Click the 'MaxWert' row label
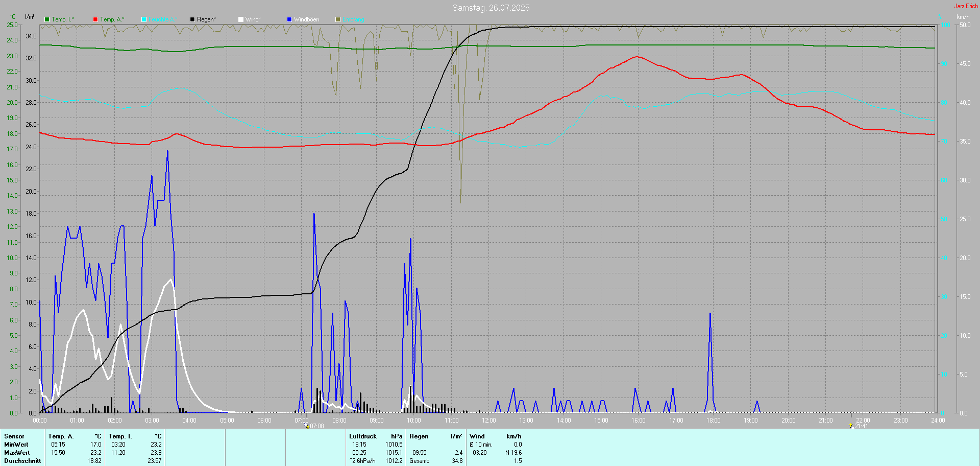 17,453
